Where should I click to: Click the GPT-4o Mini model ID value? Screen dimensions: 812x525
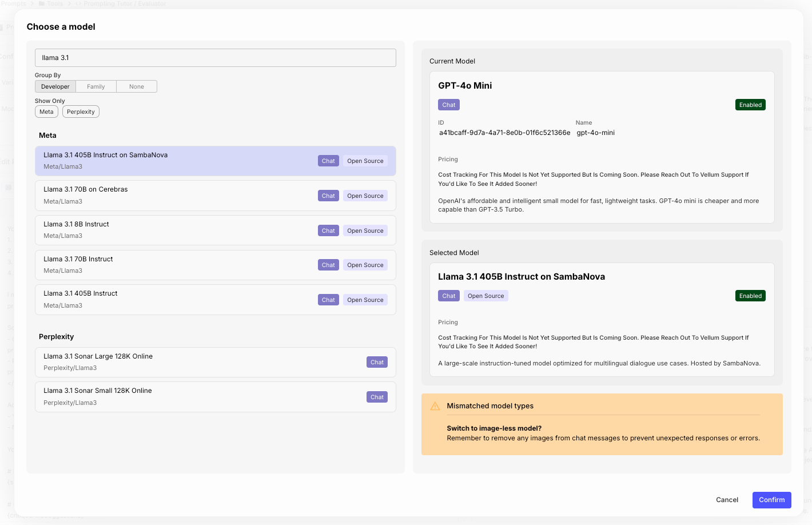[505, 133]
